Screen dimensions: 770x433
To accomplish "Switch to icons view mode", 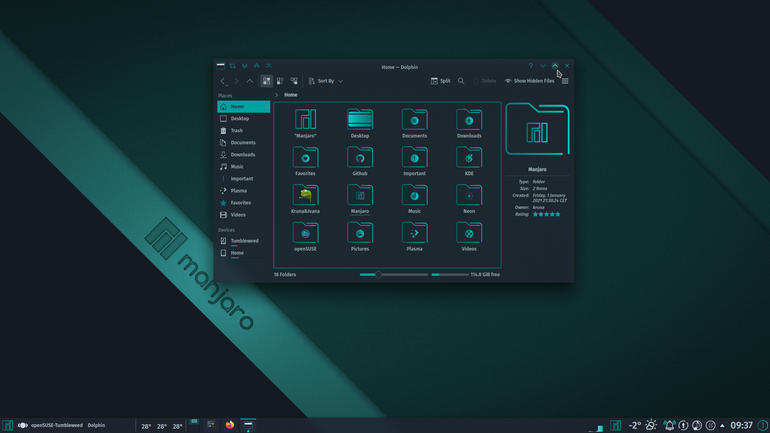I will click(x=266, y=81).
